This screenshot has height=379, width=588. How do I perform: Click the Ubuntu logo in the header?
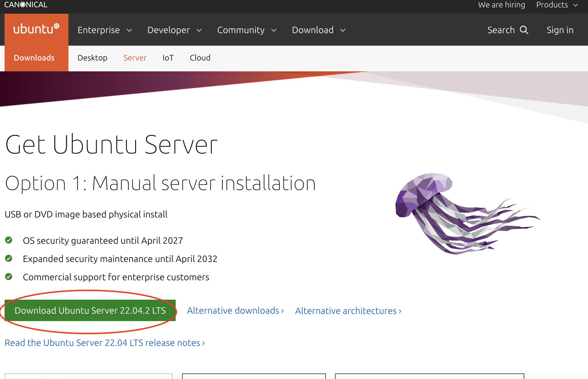(36, 29)
